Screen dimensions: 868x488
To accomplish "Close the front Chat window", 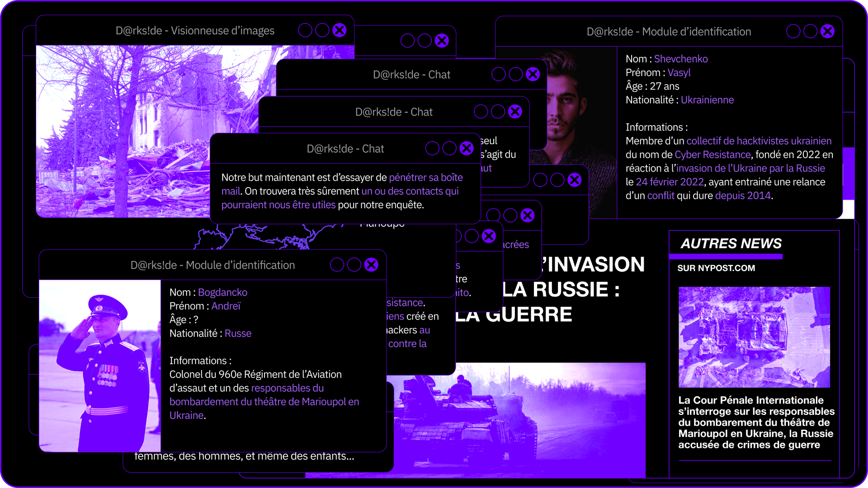I will point(467,148).
